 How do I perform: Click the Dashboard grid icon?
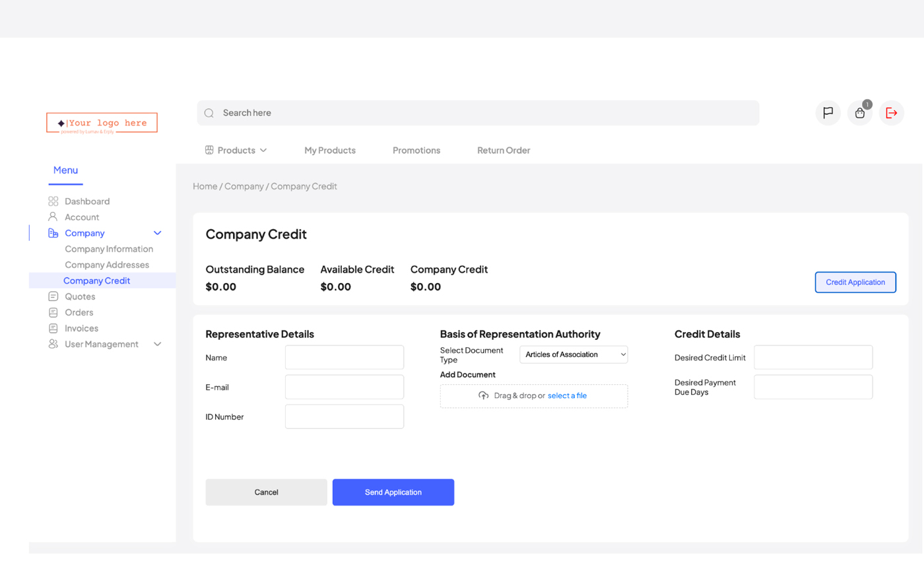(x=53, y=201)
